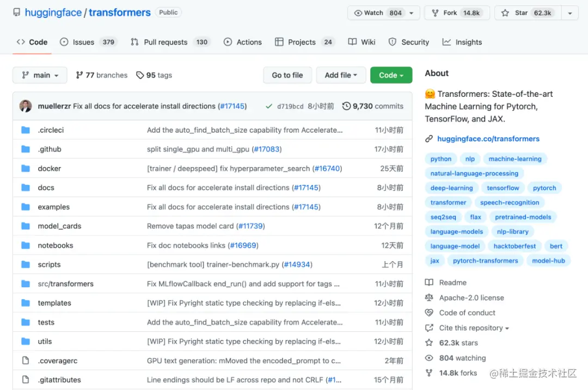
Task: Click the pytorch topic tag
Action: pyautogui.click(x=544, y=188)
